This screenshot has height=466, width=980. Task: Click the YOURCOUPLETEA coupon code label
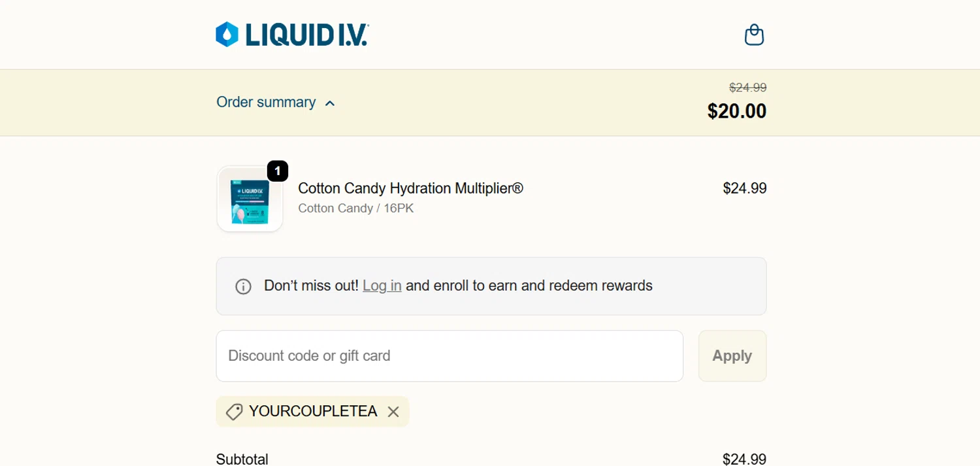pyautogui.click(x=313, y=411)
